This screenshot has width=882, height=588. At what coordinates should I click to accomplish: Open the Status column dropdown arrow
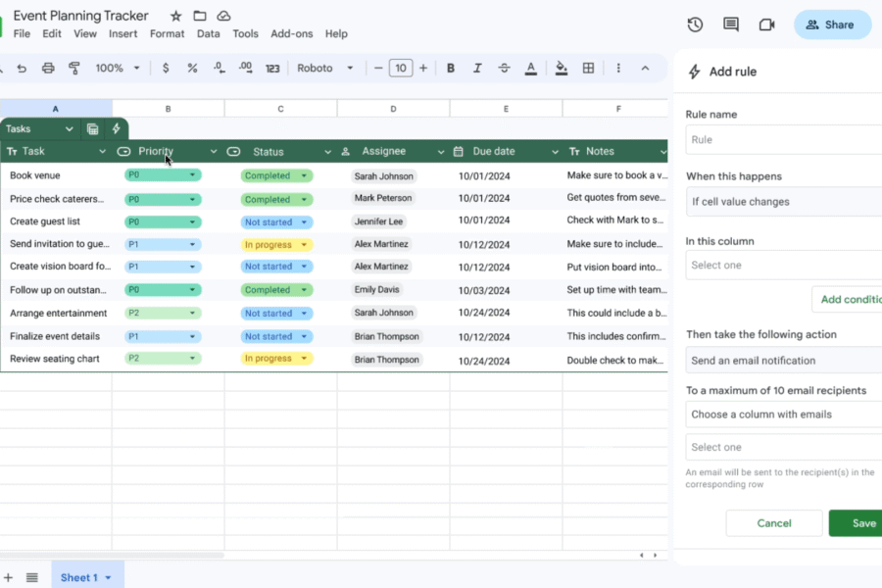(x=327, y=152)
